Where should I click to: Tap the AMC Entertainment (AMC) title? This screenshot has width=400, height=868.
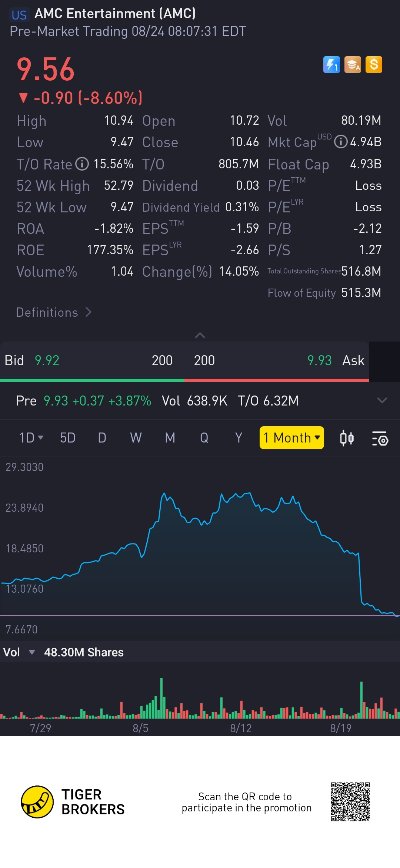[x=115, y=14]
